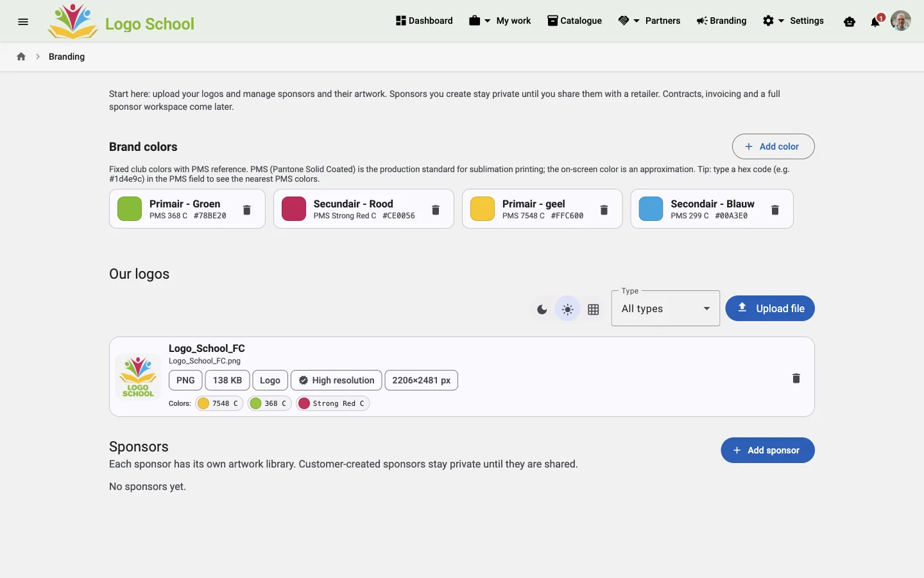Open the hamburger navigation menu
This screenshot has height=578, width=924.
(x=23, y=21)
